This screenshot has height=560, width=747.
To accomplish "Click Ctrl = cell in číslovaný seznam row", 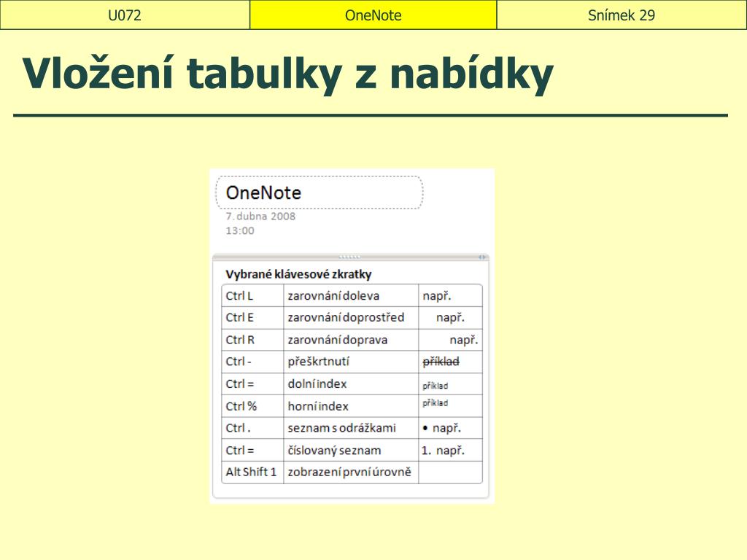I will click(252, 450).
